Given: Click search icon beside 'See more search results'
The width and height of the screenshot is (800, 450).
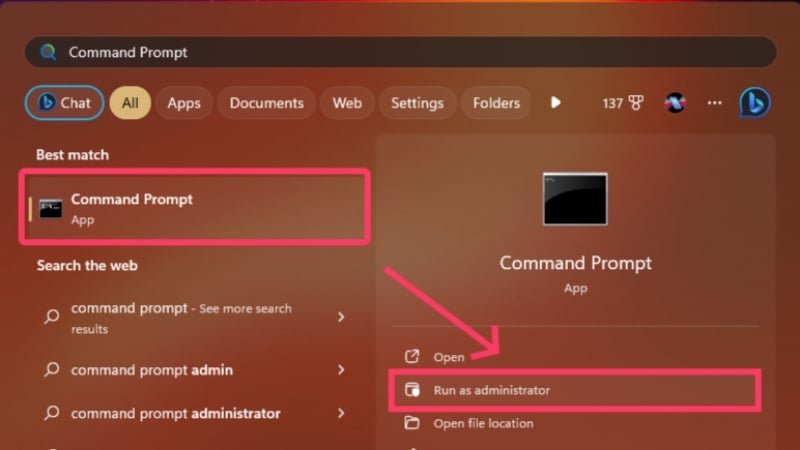Looking at the screenshot, I should pyautogui.click(x=52, y=316).
